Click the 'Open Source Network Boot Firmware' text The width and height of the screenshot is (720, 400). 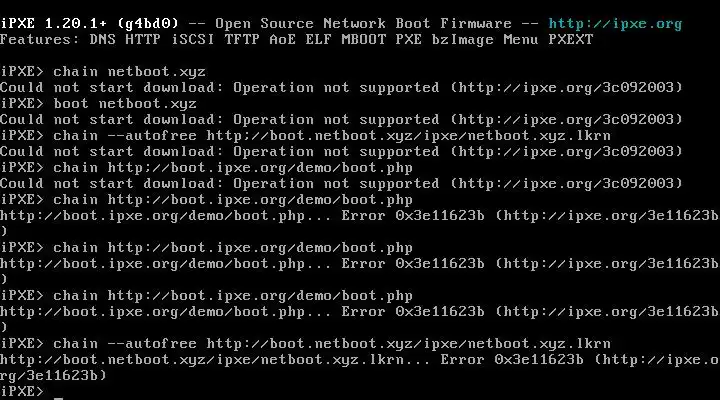tap(363, 24)
